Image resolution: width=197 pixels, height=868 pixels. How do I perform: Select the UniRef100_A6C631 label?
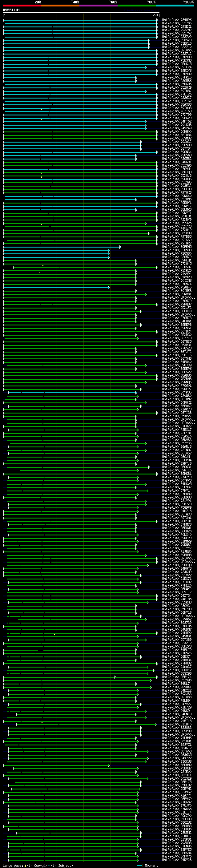pyautogui.click(x=176, y=467)
